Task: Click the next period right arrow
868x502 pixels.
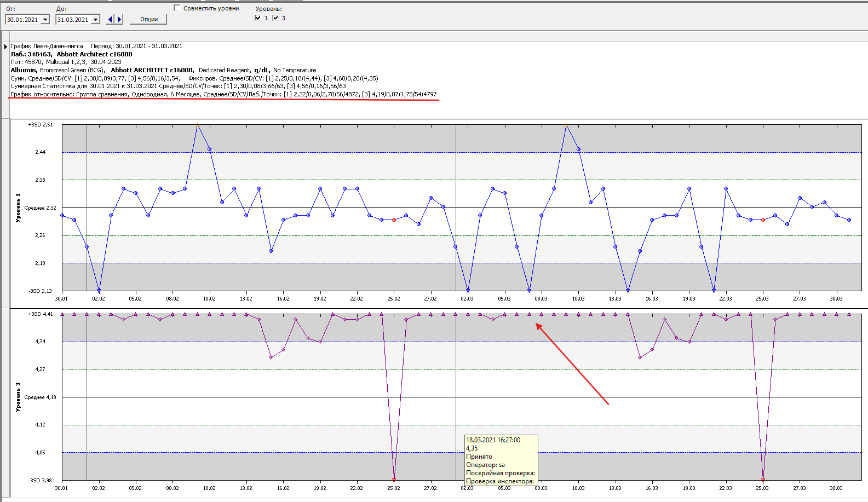Action: coord(119,20)
